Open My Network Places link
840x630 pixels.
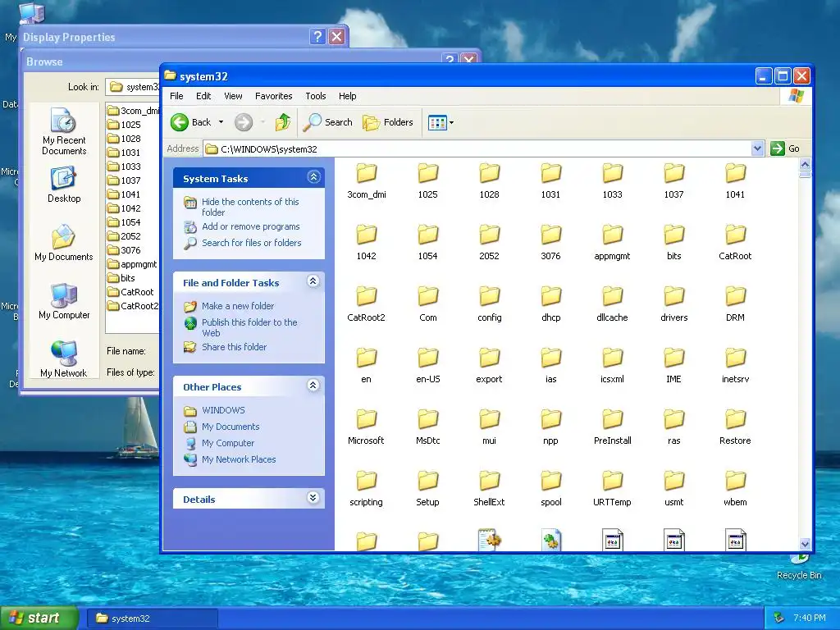click(239, 459)
